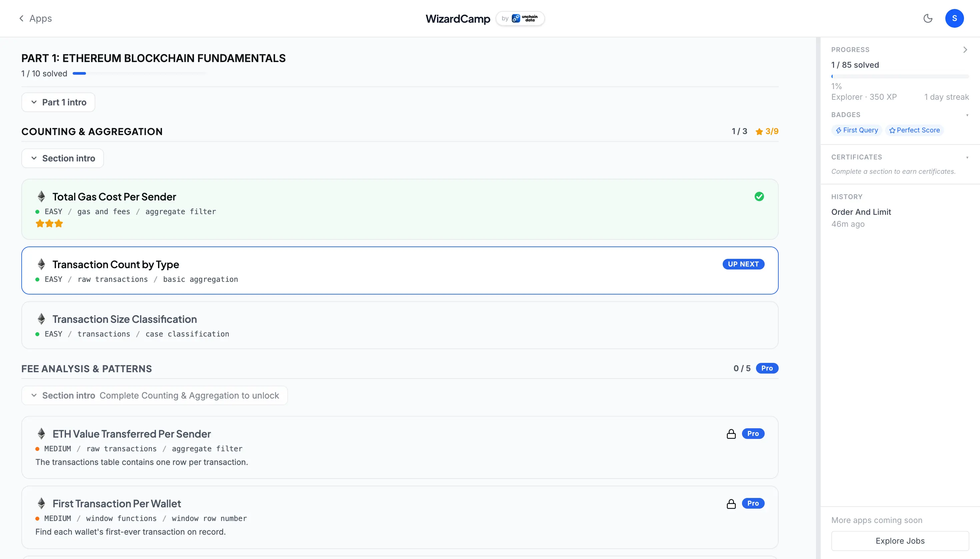Click Explorer · 350 XP text

coord(864,97)
